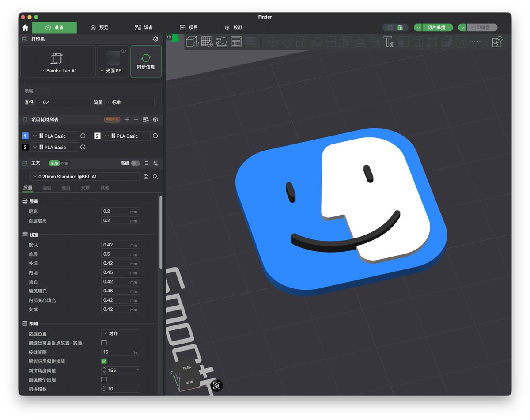Open filament list settings gear icon

pos(155,120)
